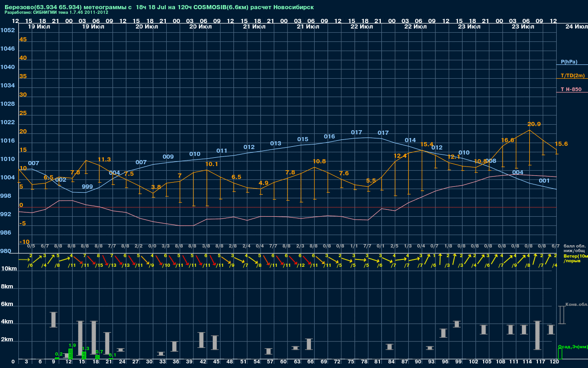Click the 12.1 temperature value
This screenshot has width=588, height=368.
[x=454, y=157]
